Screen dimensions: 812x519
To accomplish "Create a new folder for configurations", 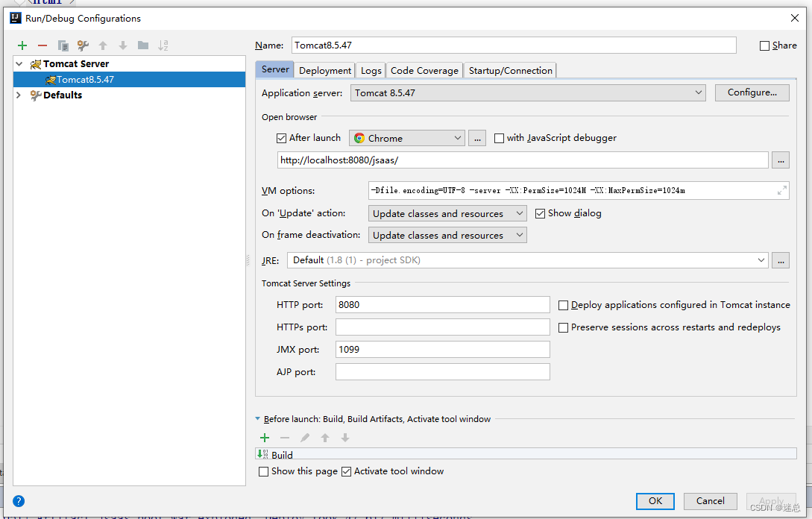I will click(143, 45).
